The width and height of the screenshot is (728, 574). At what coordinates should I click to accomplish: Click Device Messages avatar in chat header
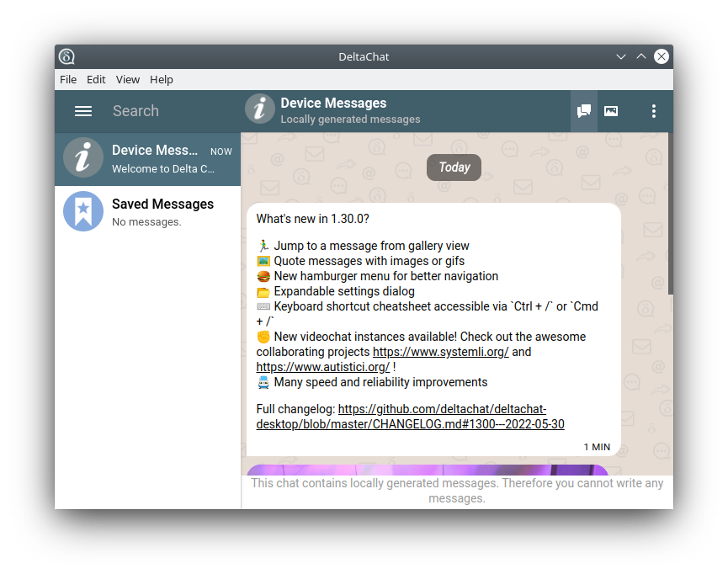(x=260, y=110)
